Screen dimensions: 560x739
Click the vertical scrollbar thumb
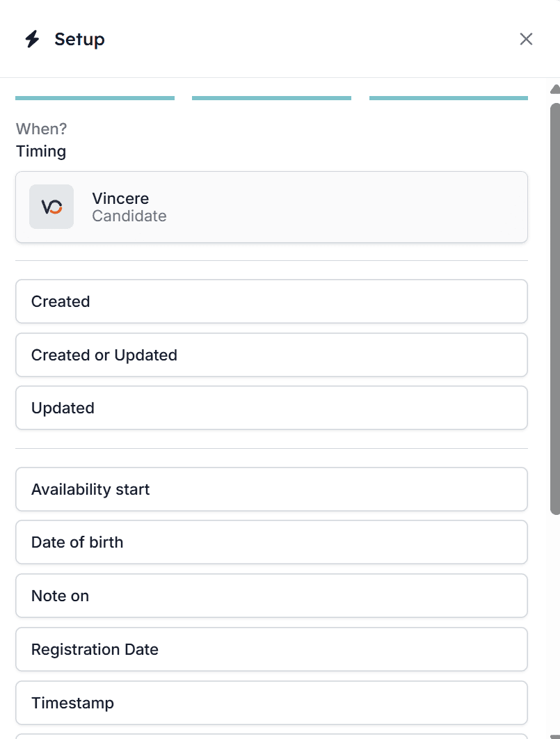pyautogui.click(x=555, y=309)
